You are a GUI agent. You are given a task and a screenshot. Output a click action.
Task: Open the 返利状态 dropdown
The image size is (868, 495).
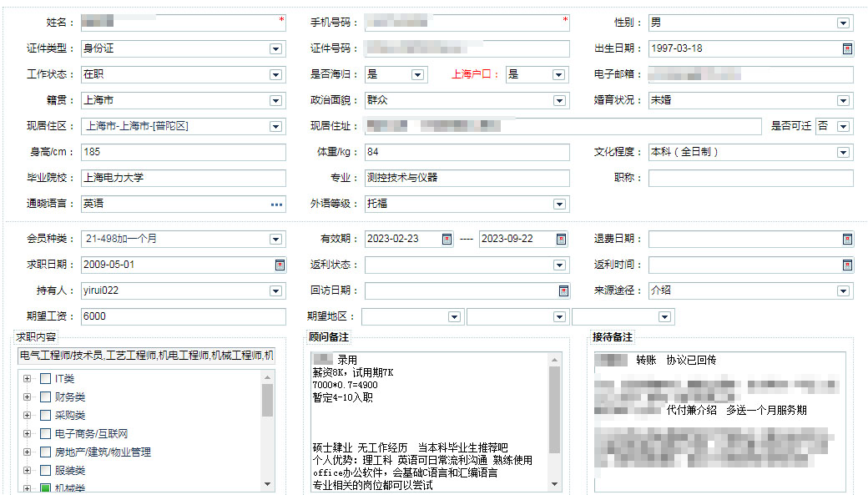click(560, 265)
